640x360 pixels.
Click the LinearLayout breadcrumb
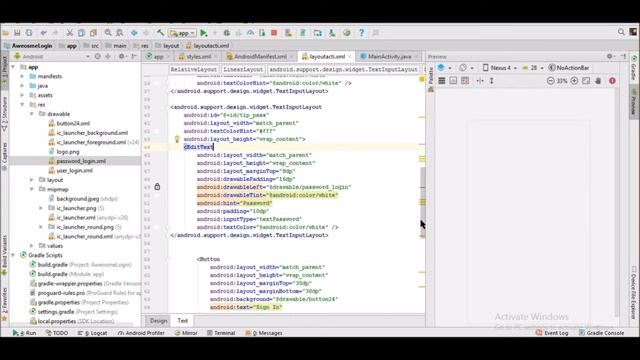(x=243, y=69)
